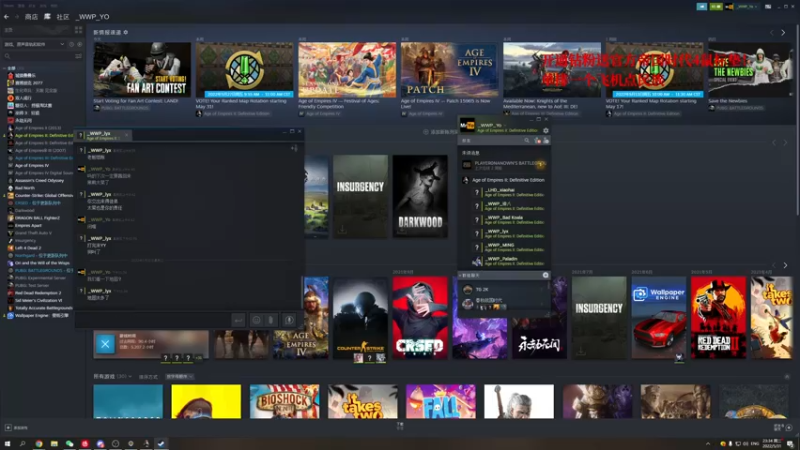Click the add friend icon in friends list

point(545,140)
